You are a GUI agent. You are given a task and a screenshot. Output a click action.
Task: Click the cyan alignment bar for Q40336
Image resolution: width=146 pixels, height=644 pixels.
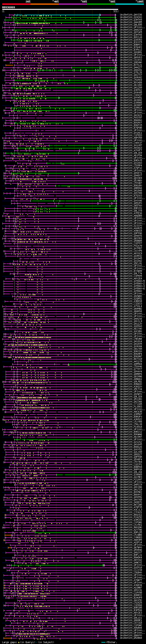pyautogui.click(x=57, y=15)
